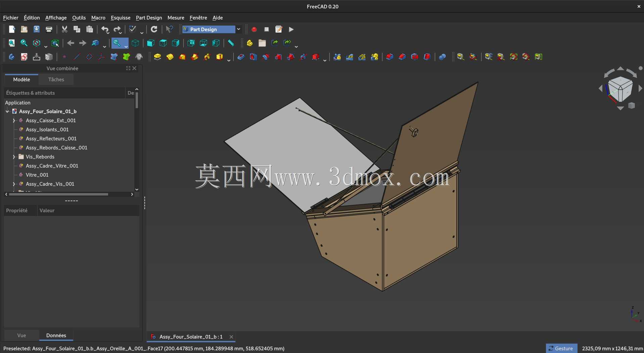Run the macro with the play button
This screenshot has height=353, width=644.
point(291,29)
